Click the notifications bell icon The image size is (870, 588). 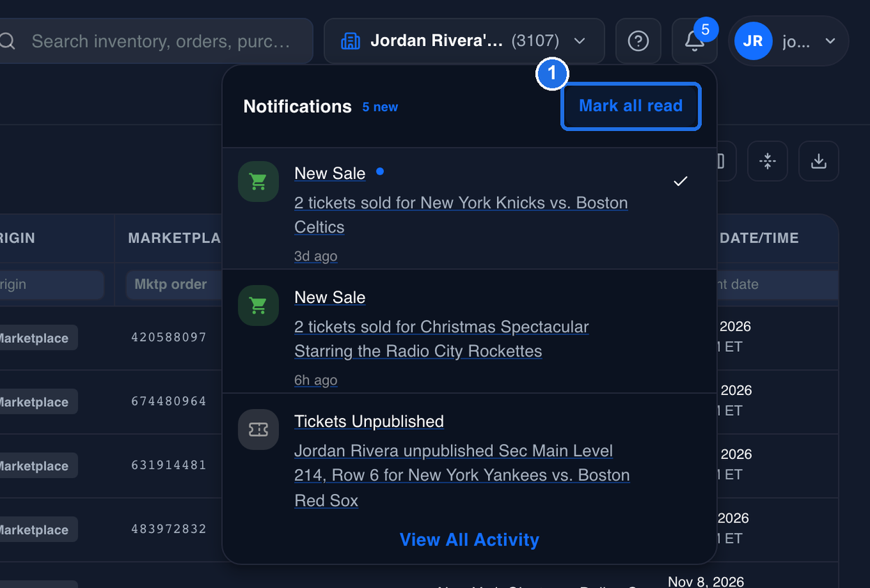(x=694, y=41)
